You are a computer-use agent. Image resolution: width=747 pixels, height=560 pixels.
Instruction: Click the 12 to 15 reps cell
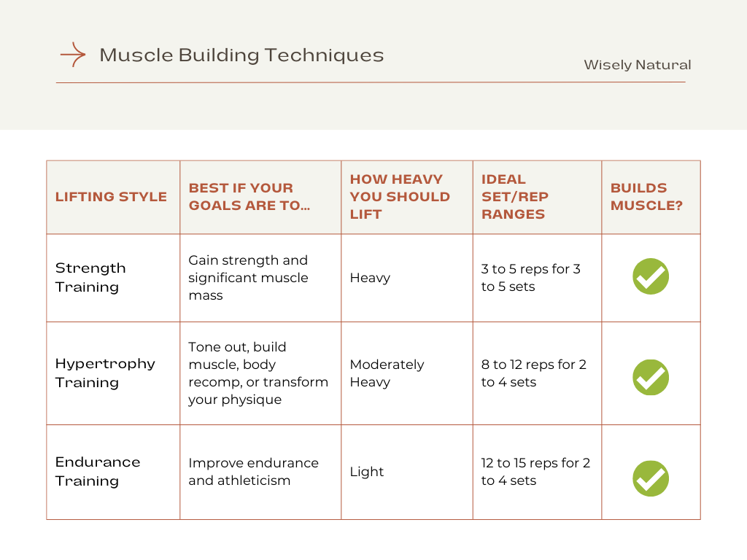coord(535,472)
